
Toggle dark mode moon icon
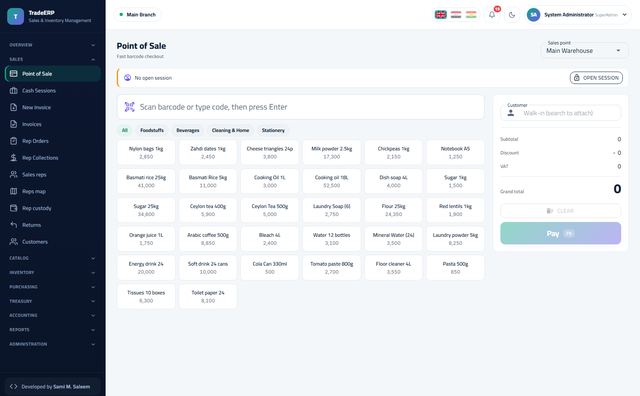(x=512, y=15)
